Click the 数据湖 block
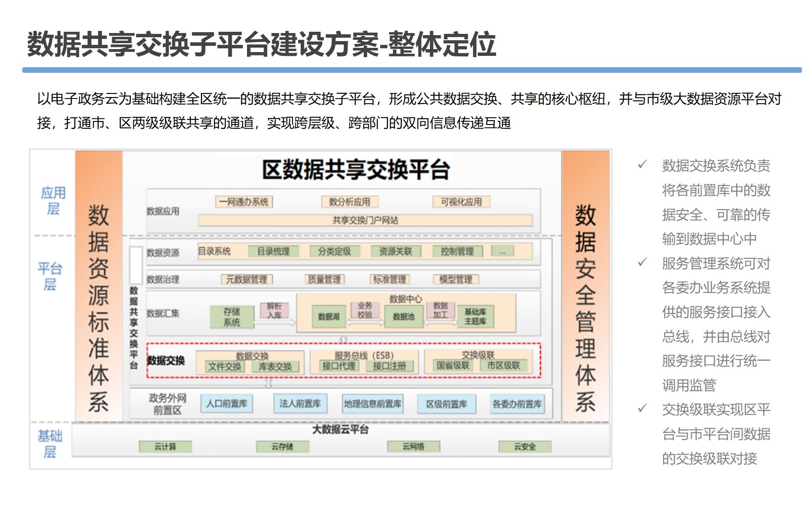The image size is (812, 508). 329,317
